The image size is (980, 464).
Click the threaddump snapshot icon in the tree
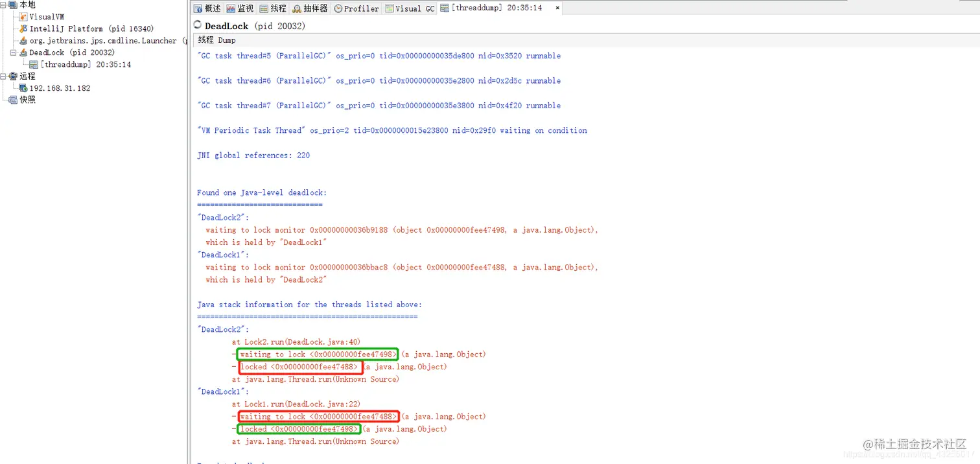pyautogui.click(x=34, y=64)
